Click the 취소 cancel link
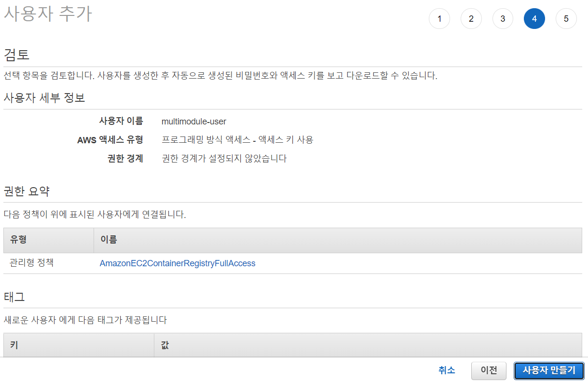Viewport: 588px width, 382px height. pos(446,370)
